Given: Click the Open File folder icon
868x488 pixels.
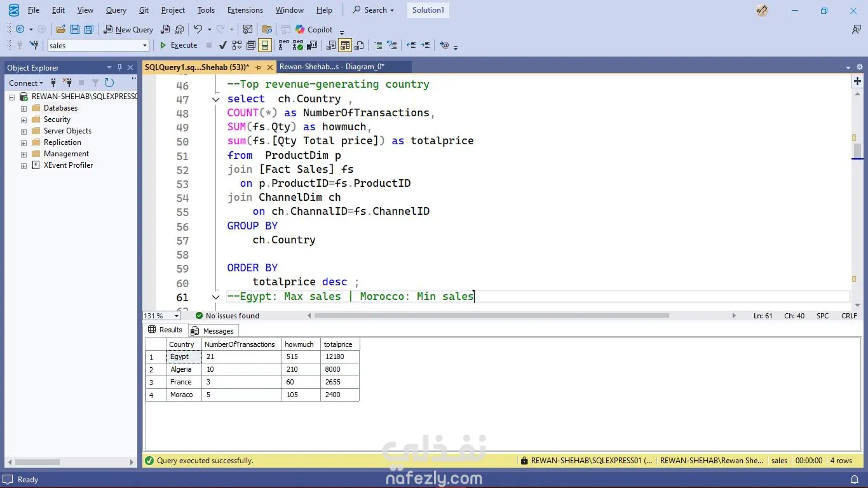Looking at the screenshot, I should click(61, 29).
